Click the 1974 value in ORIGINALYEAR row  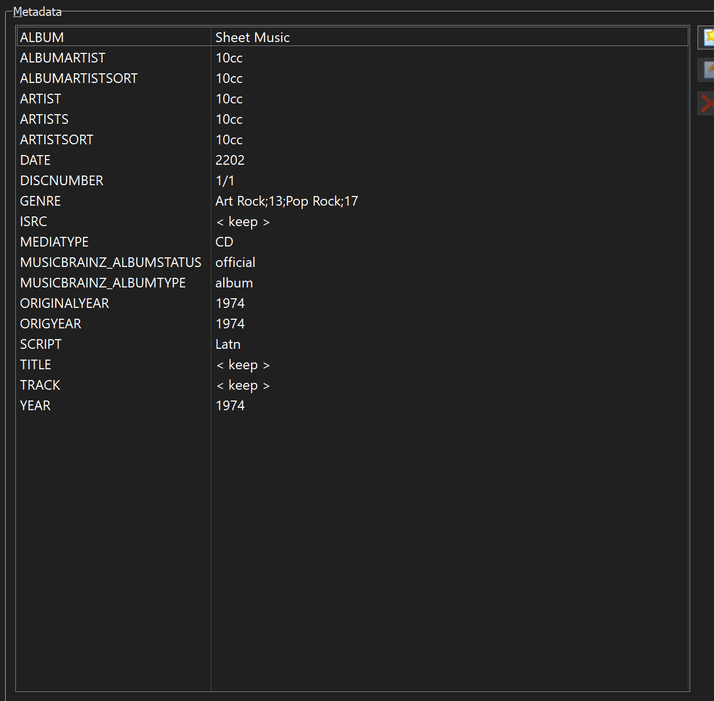pos(230,304)
